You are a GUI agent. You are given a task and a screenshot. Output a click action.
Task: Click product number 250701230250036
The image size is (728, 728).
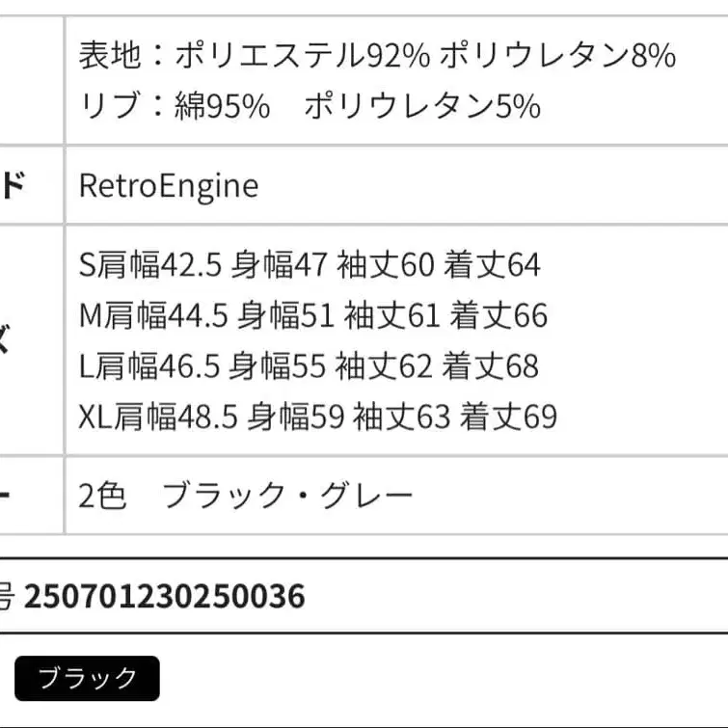coord(164,597)
